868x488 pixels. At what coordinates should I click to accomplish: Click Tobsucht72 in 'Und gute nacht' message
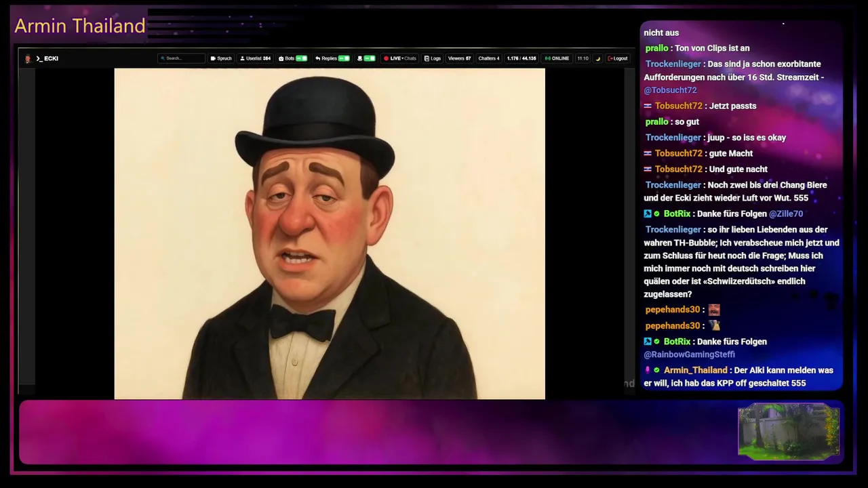(x=678, y=169)
